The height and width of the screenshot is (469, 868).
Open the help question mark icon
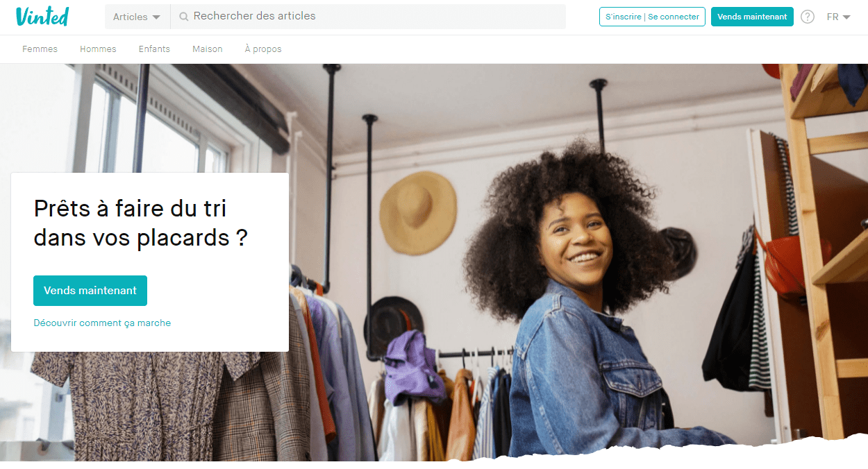808,17
